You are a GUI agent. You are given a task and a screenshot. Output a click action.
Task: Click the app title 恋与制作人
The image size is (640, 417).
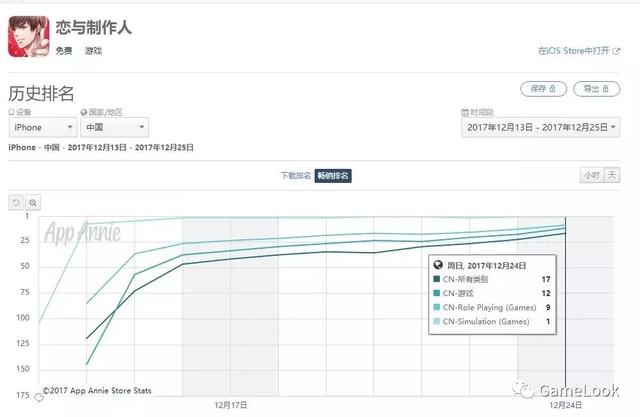93,27
